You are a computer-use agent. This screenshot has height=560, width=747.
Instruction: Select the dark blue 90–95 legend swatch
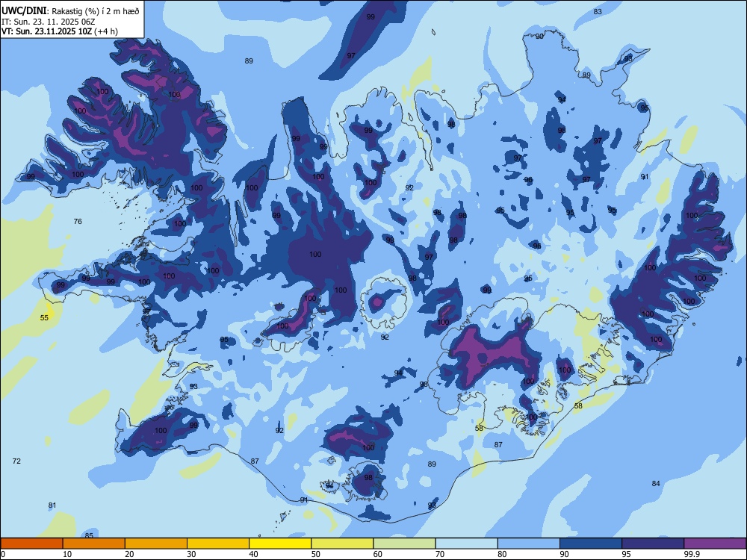click(591, 544)
